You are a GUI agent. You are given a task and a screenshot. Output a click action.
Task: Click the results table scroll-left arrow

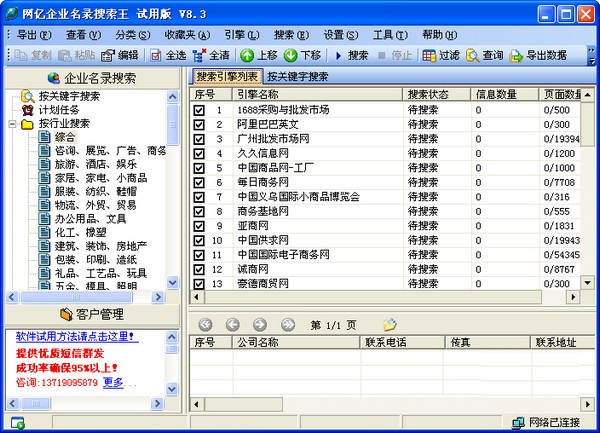(x=197, y=404)
